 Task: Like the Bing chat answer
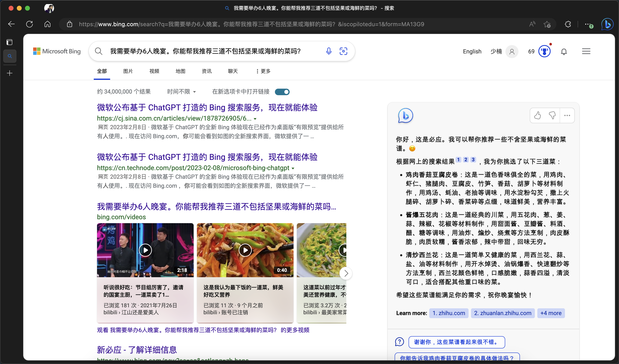pos(538,115)
